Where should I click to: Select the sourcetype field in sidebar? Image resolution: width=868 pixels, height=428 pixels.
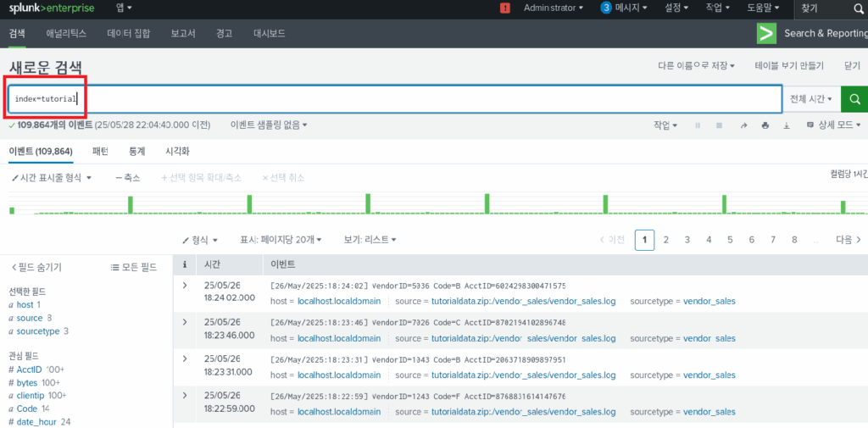(39, 331)
